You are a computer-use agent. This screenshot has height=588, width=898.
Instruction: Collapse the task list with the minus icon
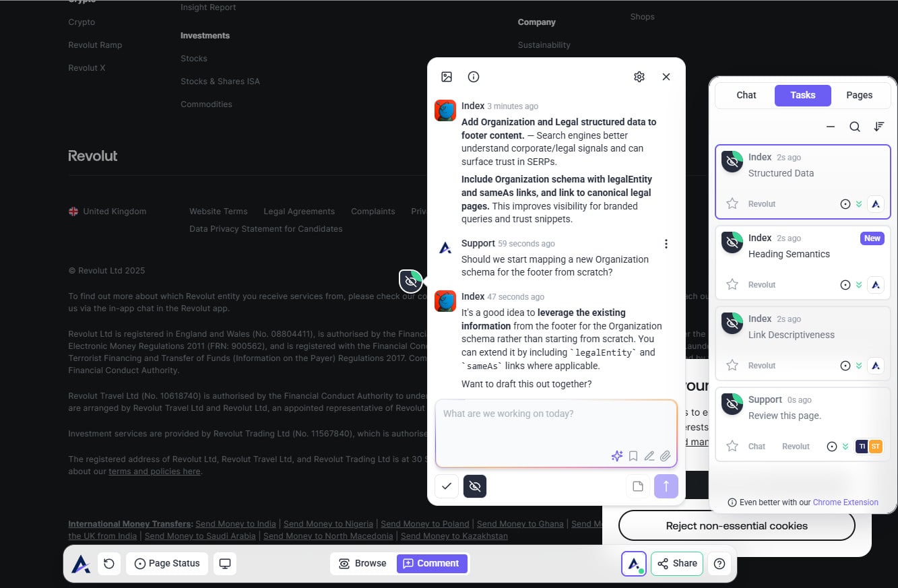click(831, 127)
